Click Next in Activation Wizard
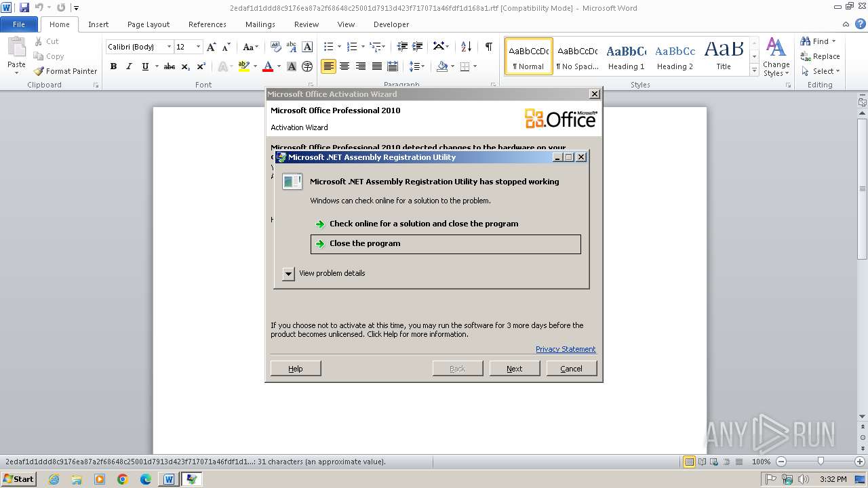The height and width of the screenshot is (488, 868). 514,369
